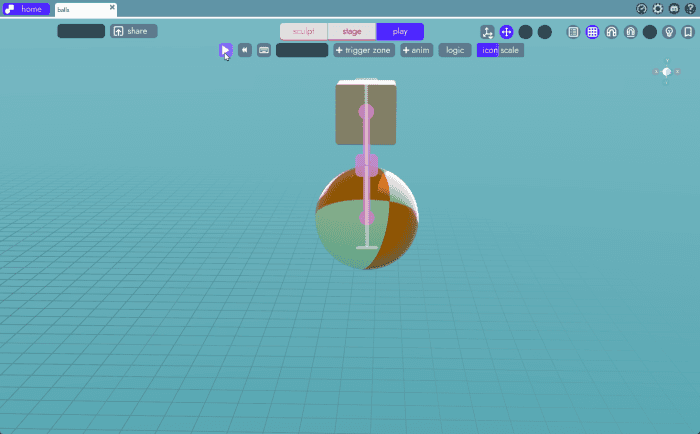Open settings gear in top bar
Image resolution: width=700 pixels, height=434 pixels.
(x=657, y=8)
